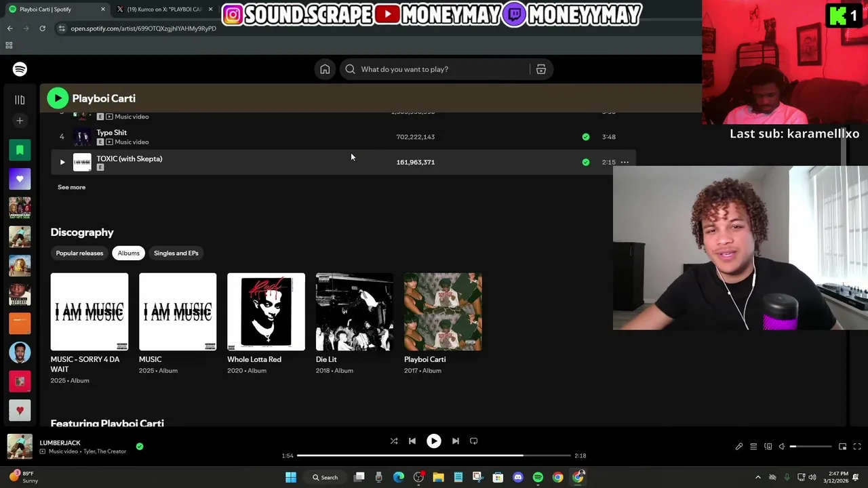Open Windows taskbar Search

pyautogui.click(x=325, y=477)
